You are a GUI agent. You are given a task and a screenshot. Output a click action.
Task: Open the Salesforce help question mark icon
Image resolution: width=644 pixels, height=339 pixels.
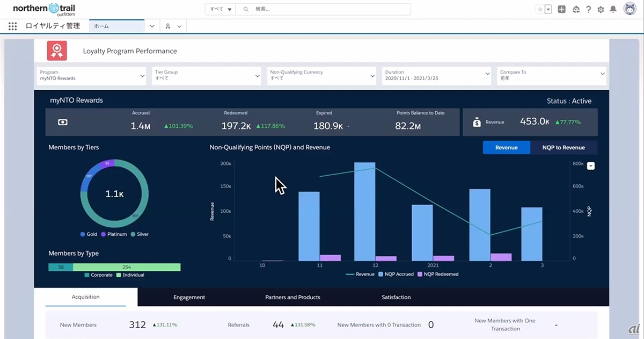coord(589,9)
